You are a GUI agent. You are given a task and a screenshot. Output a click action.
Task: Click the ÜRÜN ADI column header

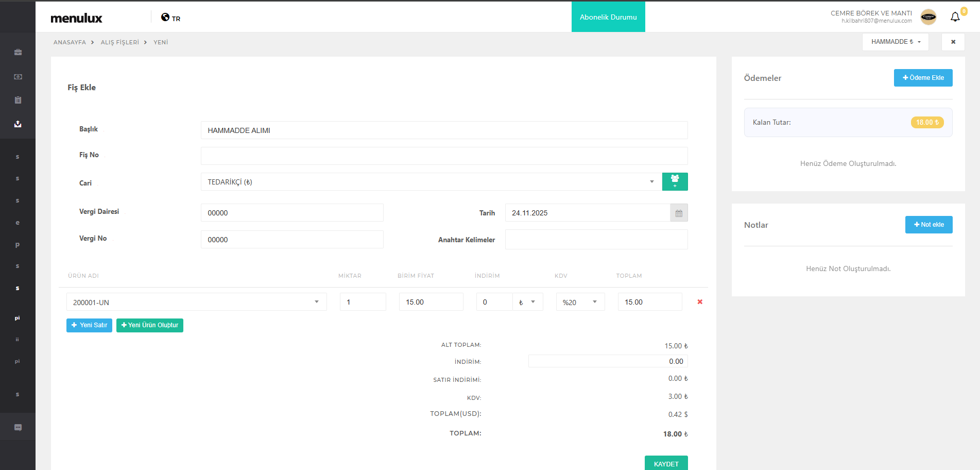pyautogui.click(x=83, y=276)
